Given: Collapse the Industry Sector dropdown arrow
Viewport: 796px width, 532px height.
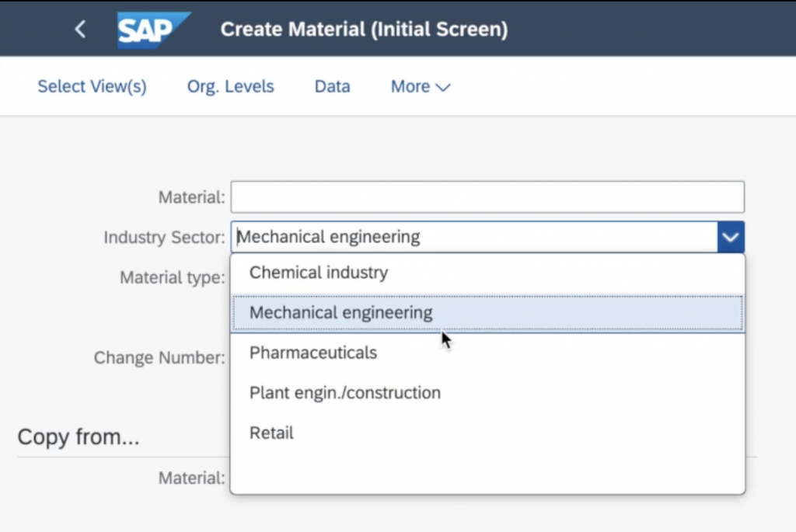Looking at the screenshot, I should click(730, 237).
